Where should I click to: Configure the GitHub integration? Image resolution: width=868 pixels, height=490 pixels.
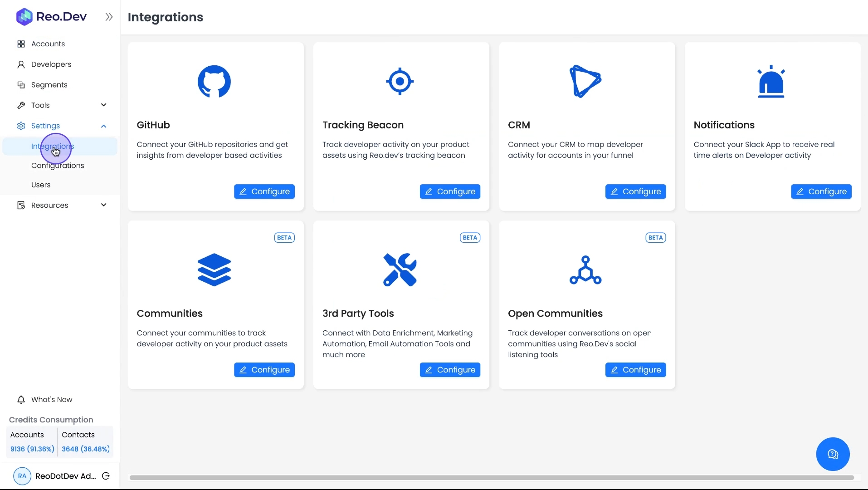coord(264,191)
